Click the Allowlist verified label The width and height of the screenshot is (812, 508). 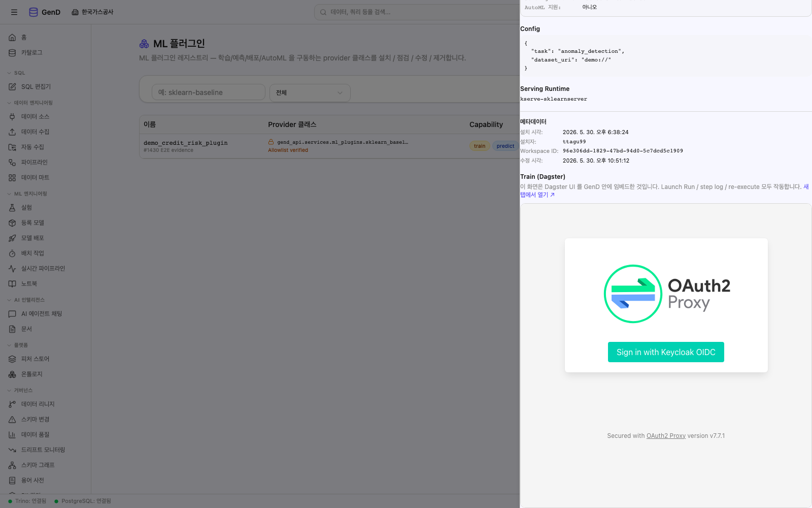(x=288, y=150)
